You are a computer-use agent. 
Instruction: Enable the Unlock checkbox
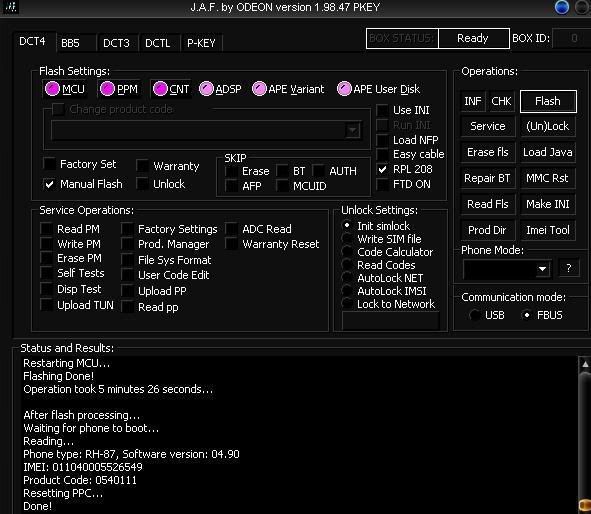pyautogui.click(x=142, y=184)
